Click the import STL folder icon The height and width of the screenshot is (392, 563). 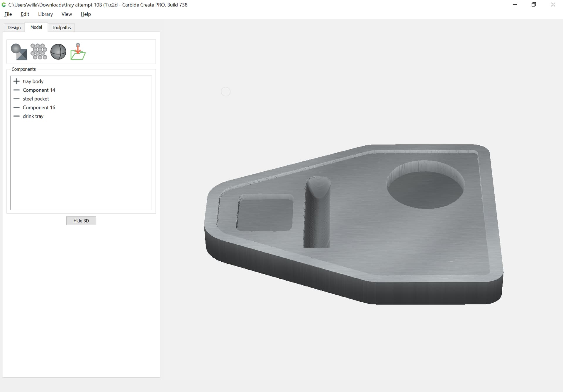(78, 52)
